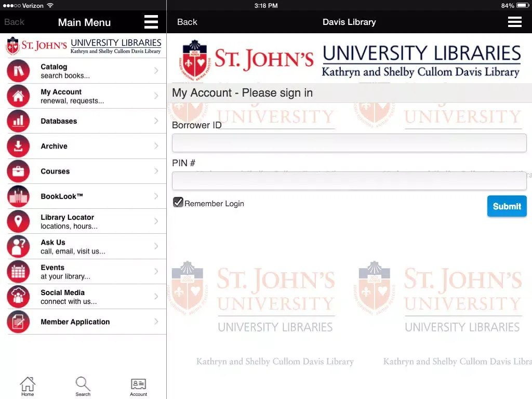Tap the St. John's banner in sidebar
This screenshot has height=399, width=532.
[83, 46]
